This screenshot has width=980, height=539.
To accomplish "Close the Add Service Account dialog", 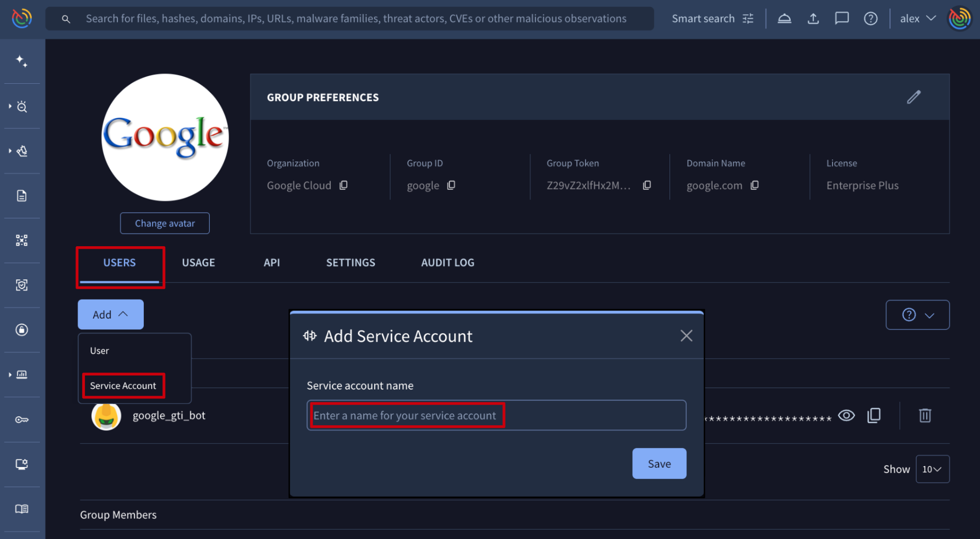I will (x=687, y=336).
